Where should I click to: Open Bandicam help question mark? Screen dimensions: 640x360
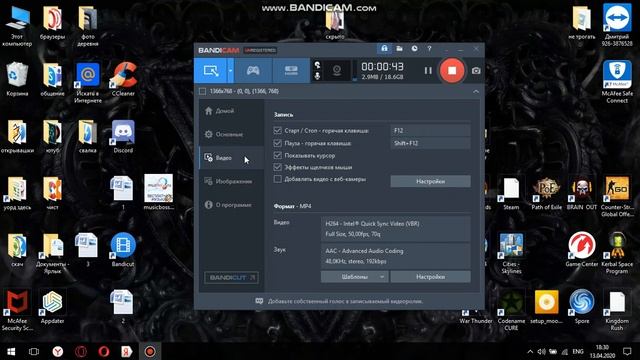point(429,49)
